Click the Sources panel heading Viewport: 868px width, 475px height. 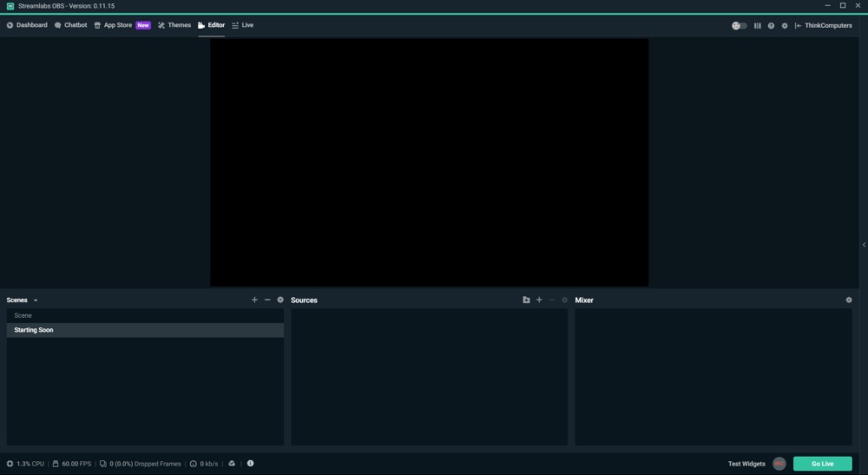point(304,300)
